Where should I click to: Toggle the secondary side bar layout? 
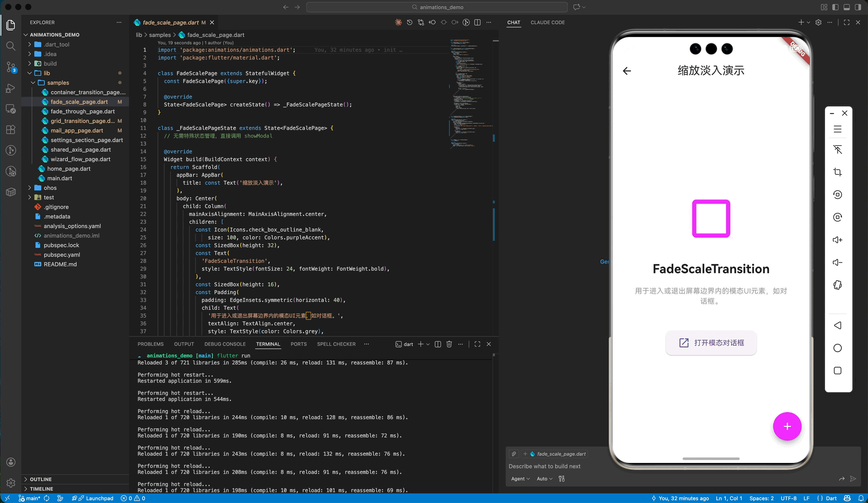tap(858, 7)
